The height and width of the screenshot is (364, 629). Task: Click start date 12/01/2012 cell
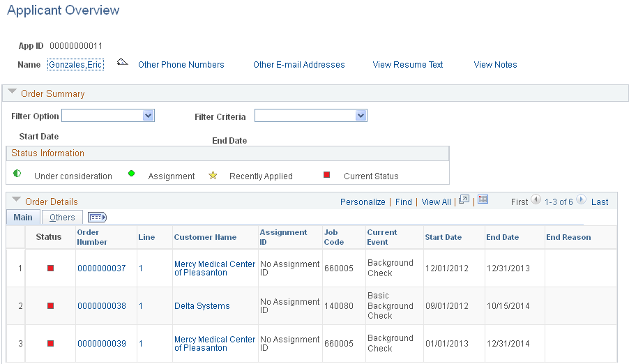(447, 268)
